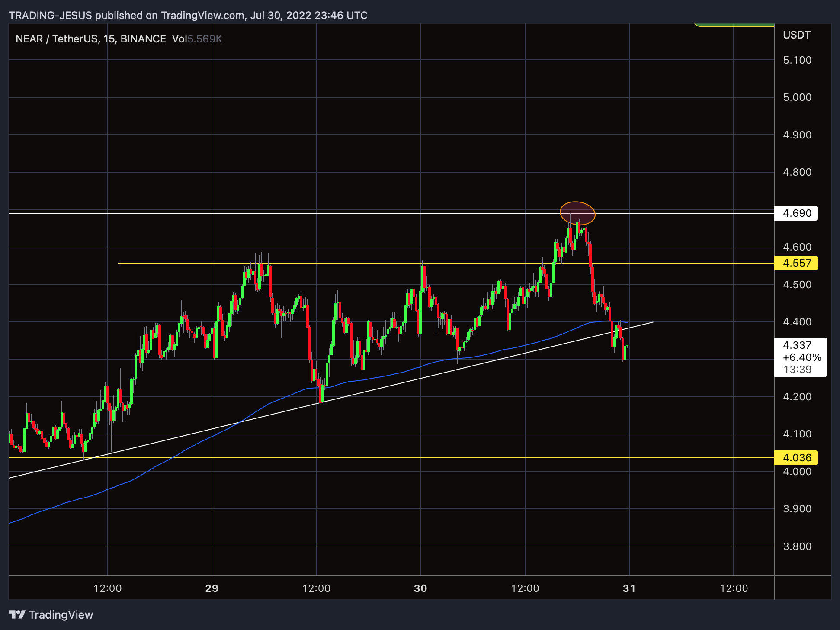Click the 4.100 price axis label
The image size is (840, 630).
click(797, 434)
